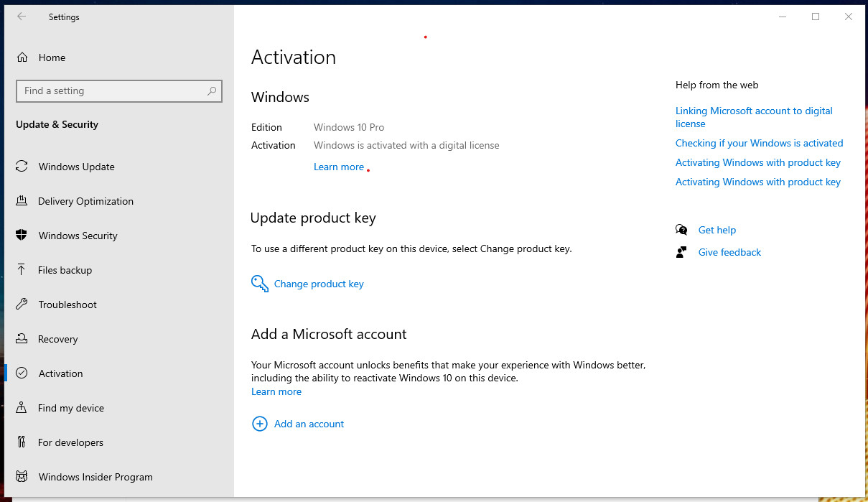Click the search magnifier icon
This screenshot has width=868, height=502.
tap(212, 91)
